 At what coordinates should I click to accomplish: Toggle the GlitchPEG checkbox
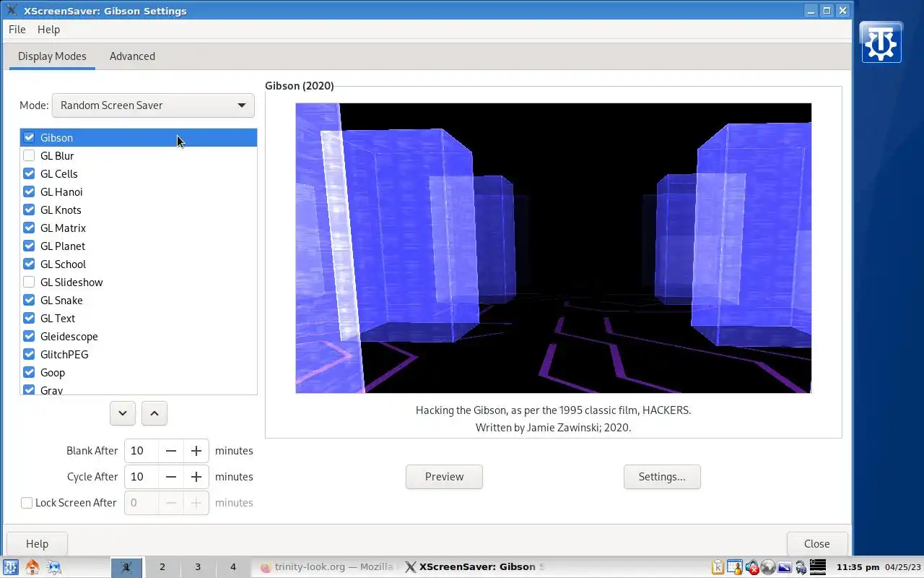pos(29,354)
